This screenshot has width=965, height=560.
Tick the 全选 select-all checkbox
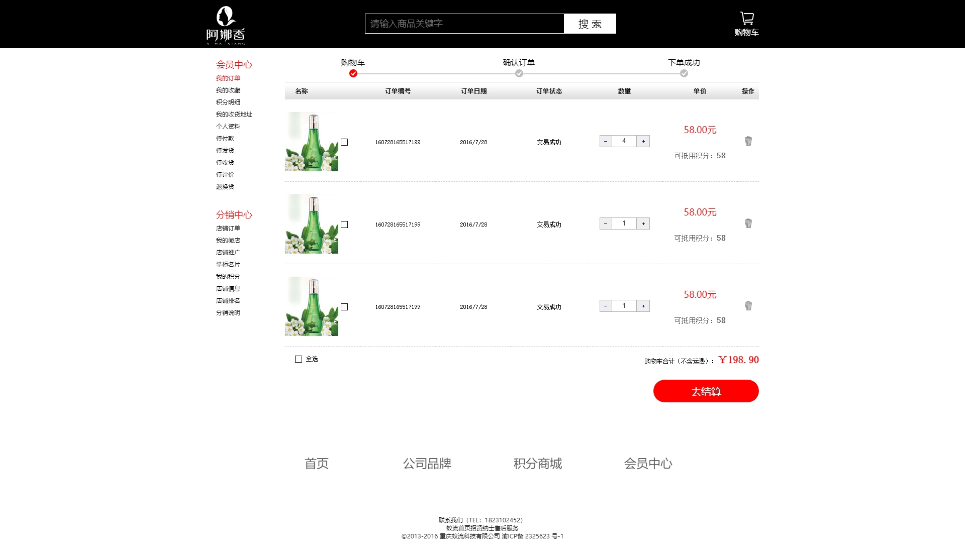coord(299,359)
